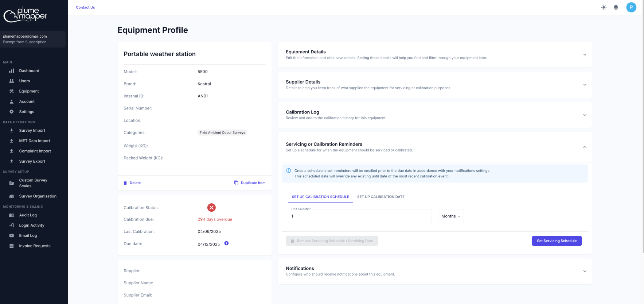
Task: Toggle the light/dark theme sun icon
Action: [604, 7]
